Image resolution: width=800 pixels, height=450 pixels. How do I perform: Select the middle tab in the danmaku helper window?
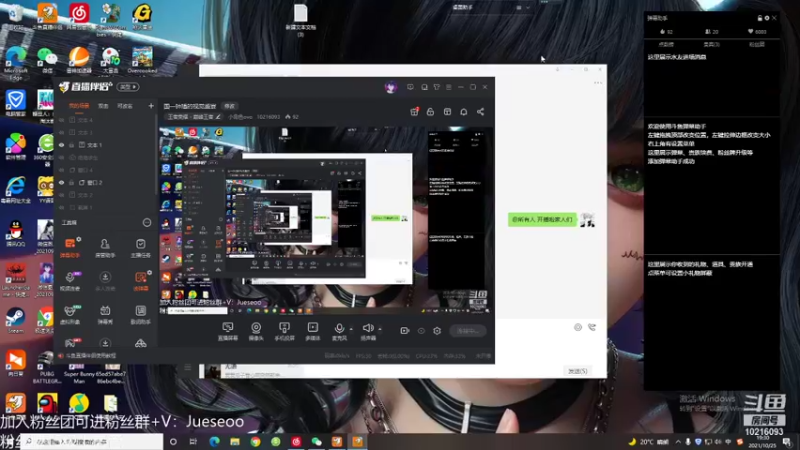[x=711, y=44]
